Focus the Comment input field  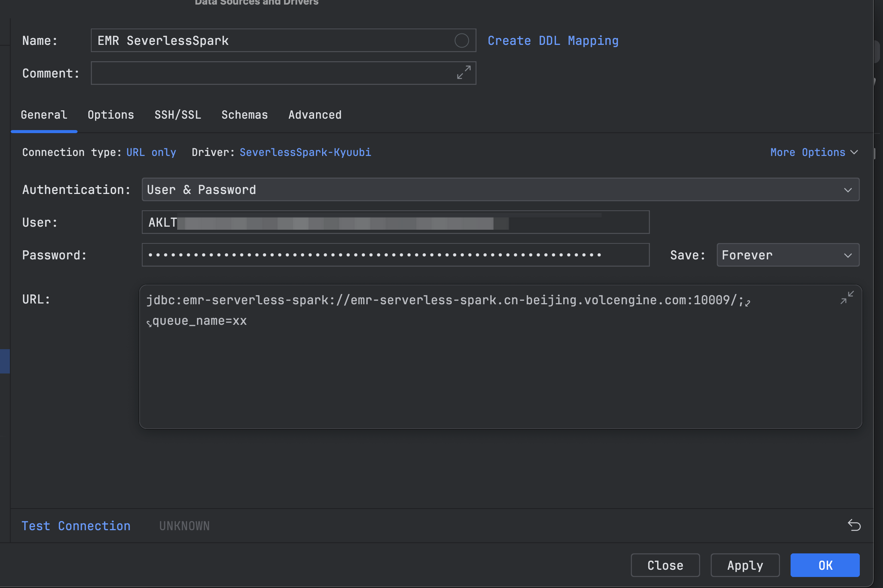[x=283, y=73]
